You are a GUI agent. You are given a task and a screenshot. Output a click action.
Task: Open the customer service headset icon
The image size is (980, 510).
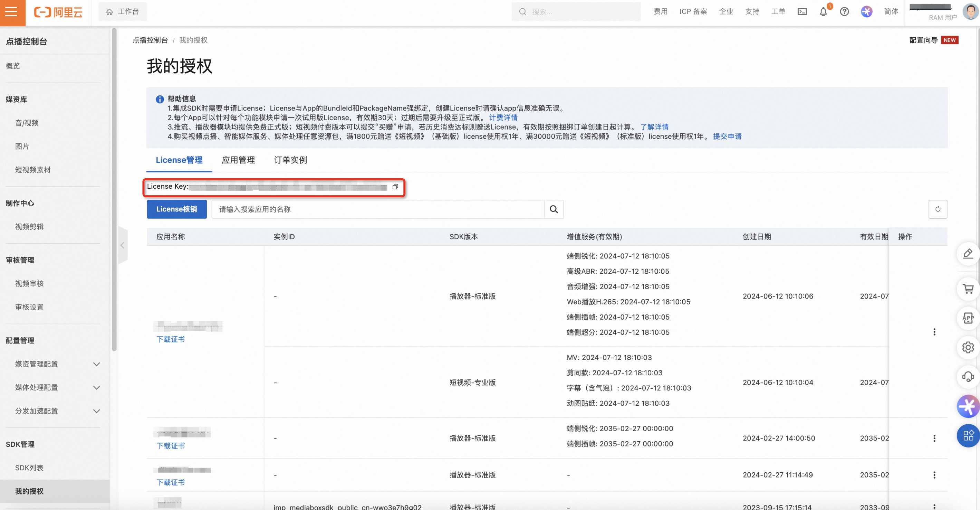click(968, 377)
